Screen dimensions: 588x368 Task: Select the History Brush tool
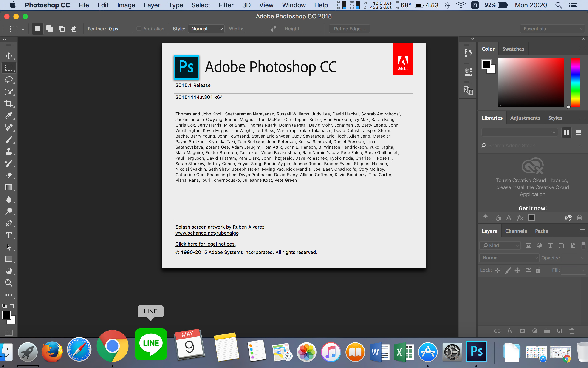tap(9, 164)
